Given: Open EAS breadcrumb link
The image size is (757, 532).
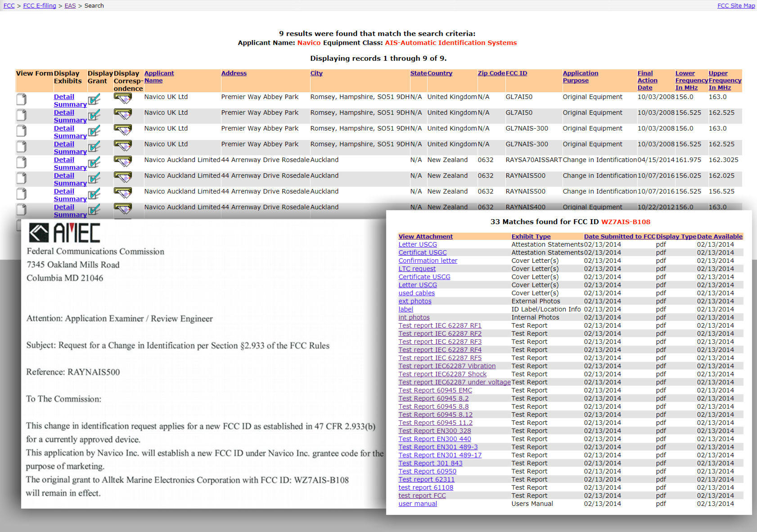Looking at the screenshot, I should [70, 6].
